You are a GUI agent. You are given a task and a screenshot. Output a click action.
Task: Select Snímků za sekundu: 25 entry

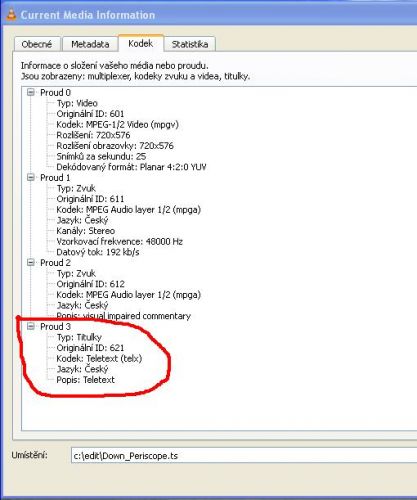click(101, 156)
